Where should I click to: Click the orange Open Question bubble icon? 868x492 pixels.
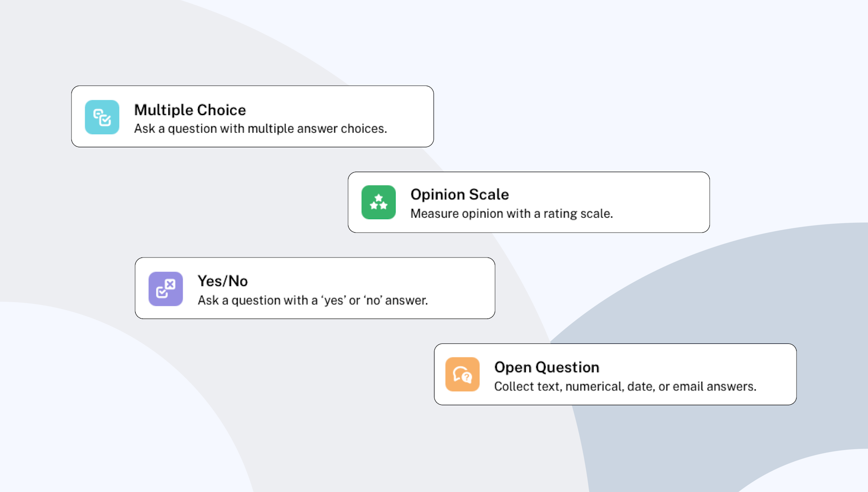coord(462,375)
